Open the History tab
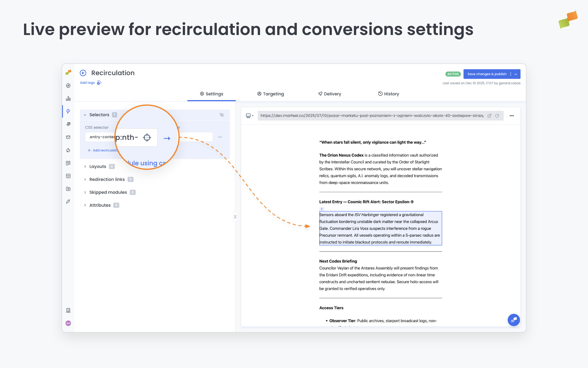This screenshot has height=368, width=588. click(x=388, y=94)
